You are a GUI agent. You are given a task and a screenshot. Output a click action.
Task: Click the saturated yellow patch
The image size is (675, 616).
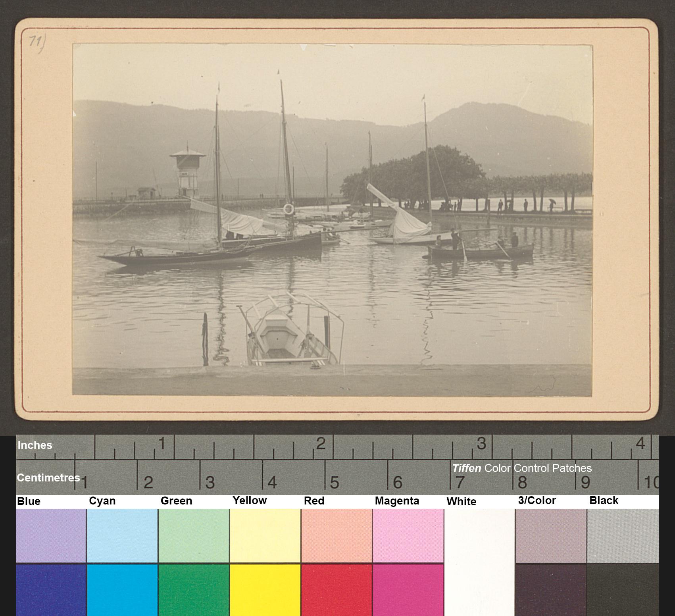click(265, 590)
